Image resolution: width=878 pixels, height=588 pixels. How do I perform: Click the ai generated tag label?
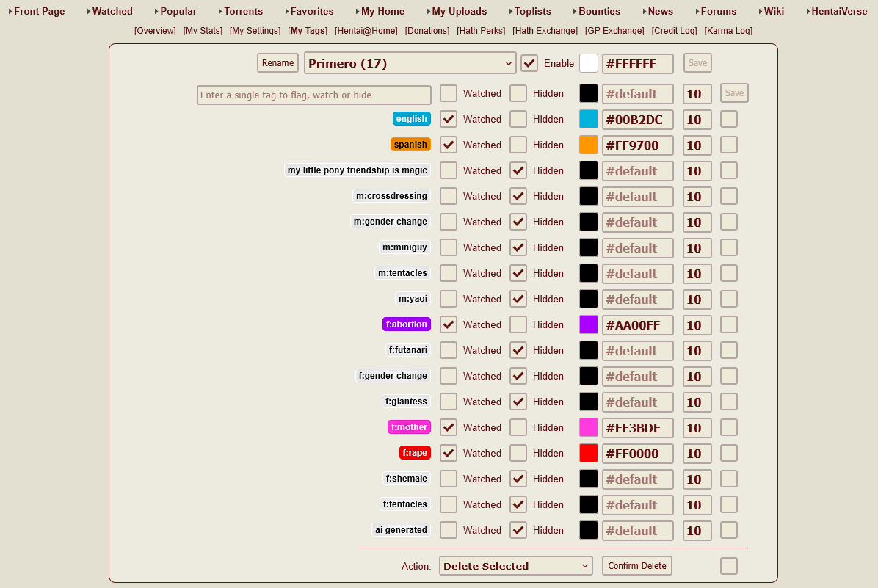(x=401, y=530)
